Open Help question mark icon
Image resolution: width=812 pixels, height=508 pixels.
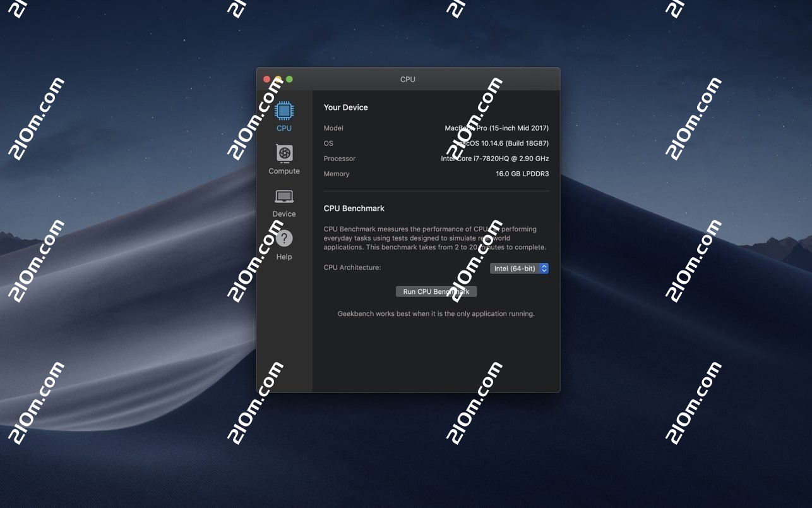point(284,239)
